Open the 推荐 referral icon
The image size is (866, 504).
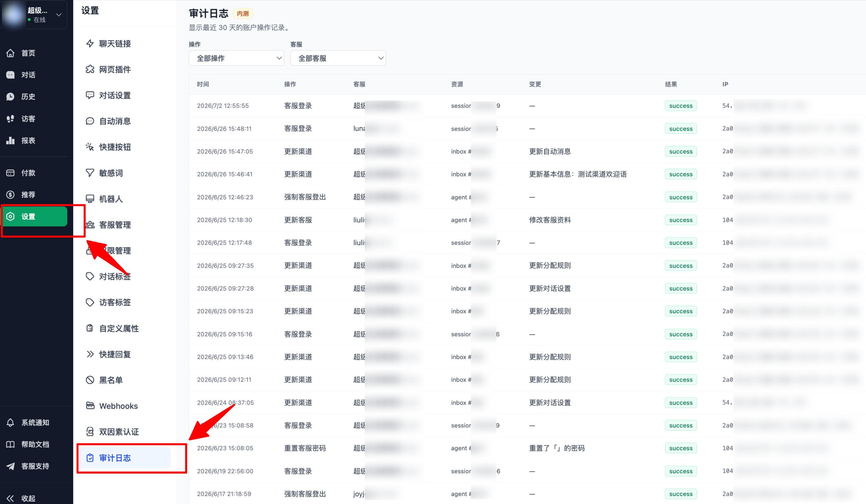(10, 195)
